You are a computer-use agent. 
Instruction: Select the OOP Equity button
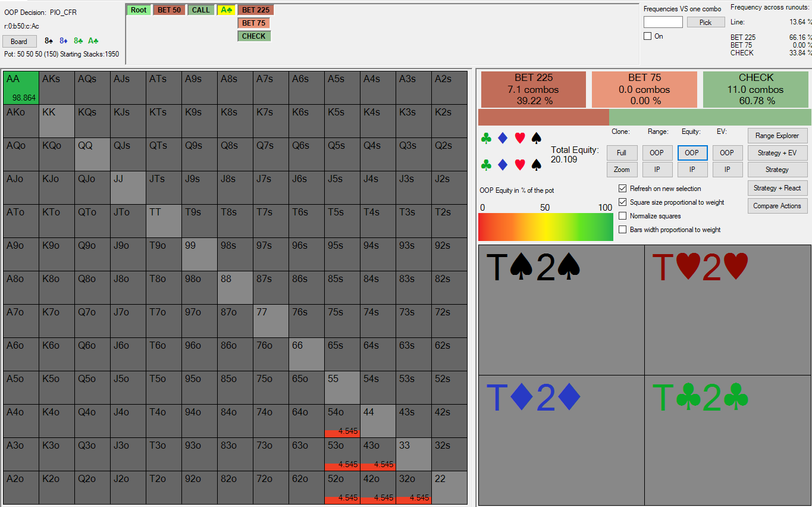point(692,153)
